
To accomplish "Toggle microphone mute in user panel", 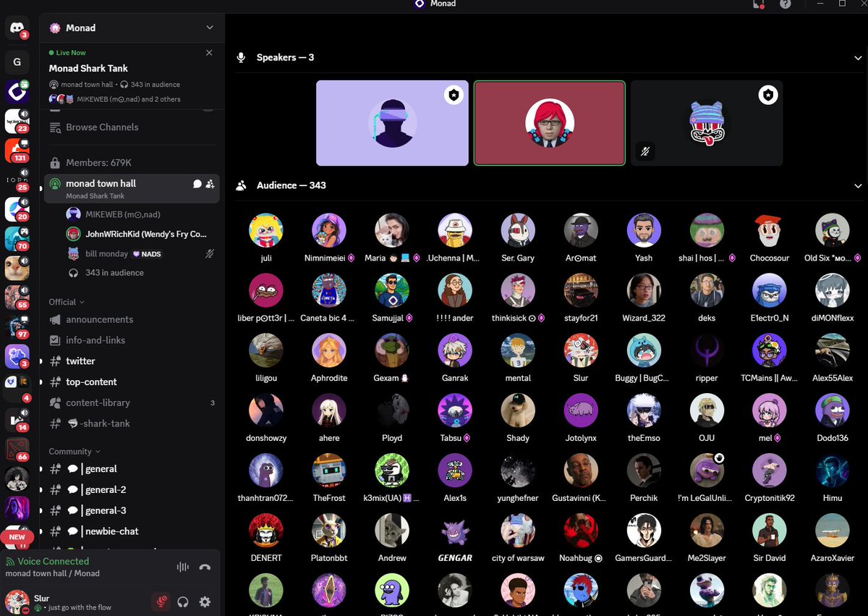I will click(161, 602).
